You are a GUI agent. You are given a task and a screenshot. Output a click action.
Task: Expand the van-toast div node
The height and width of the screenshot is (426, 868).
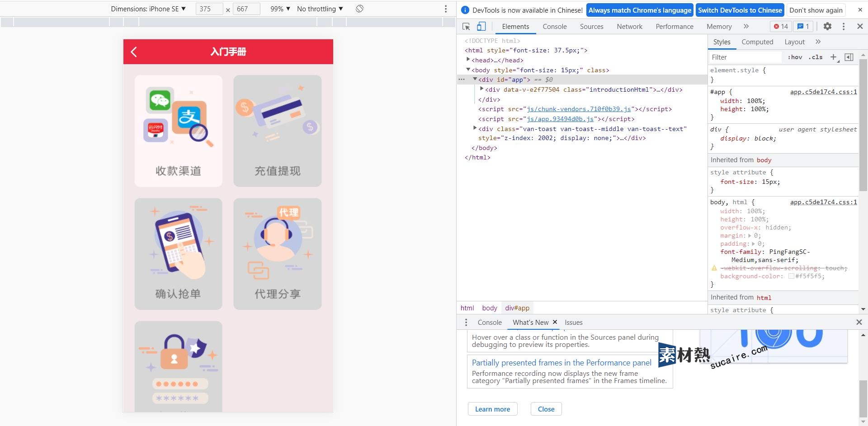click(x=475, y=128)
